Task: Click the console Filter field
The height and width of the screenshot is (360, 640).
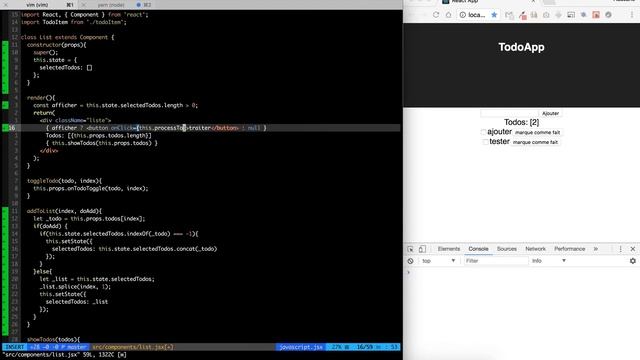Action: [496, 261]
